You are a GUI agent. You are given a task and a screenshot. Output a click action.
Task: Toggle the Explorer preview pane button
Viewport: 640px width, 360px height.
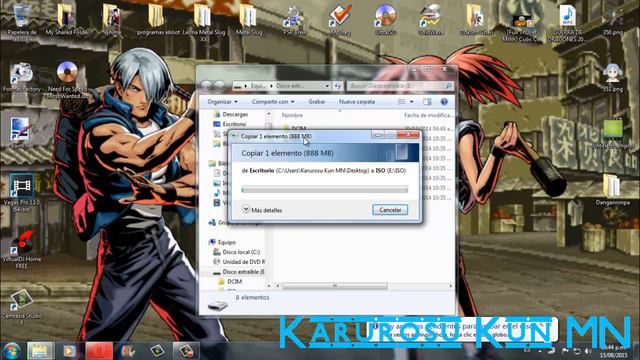tap(427, 102)
